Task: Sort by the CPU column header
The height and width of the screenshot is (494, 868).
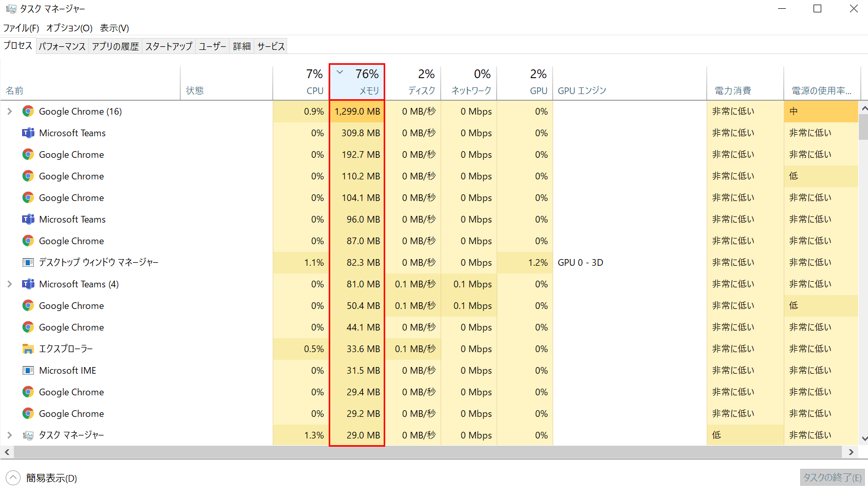Action: 301,82
